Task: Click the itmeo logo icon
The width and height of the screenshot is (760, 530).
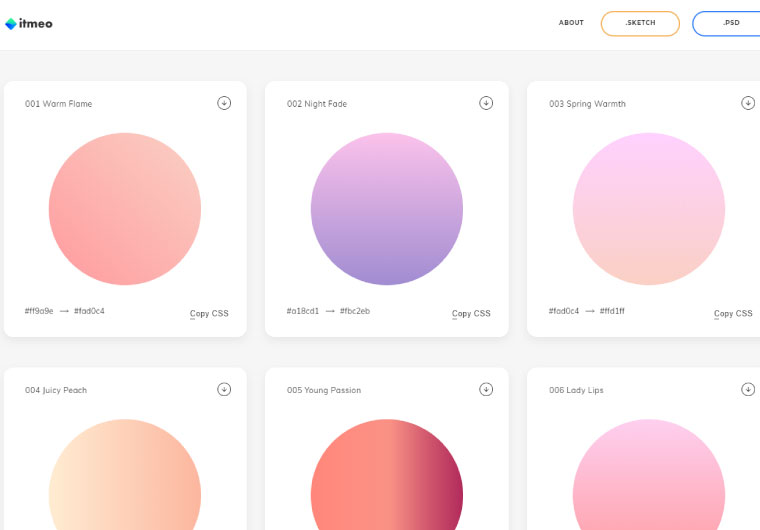Action: [11, 23]
